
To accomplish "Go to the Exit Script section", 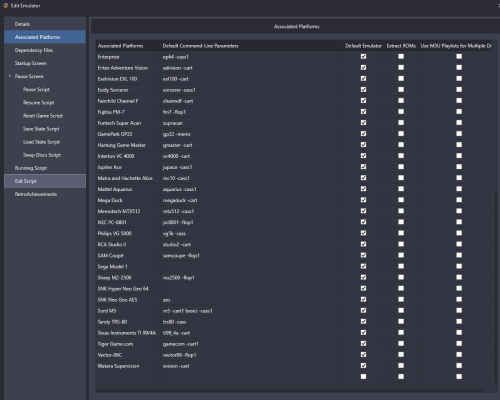I will [45, 181].
